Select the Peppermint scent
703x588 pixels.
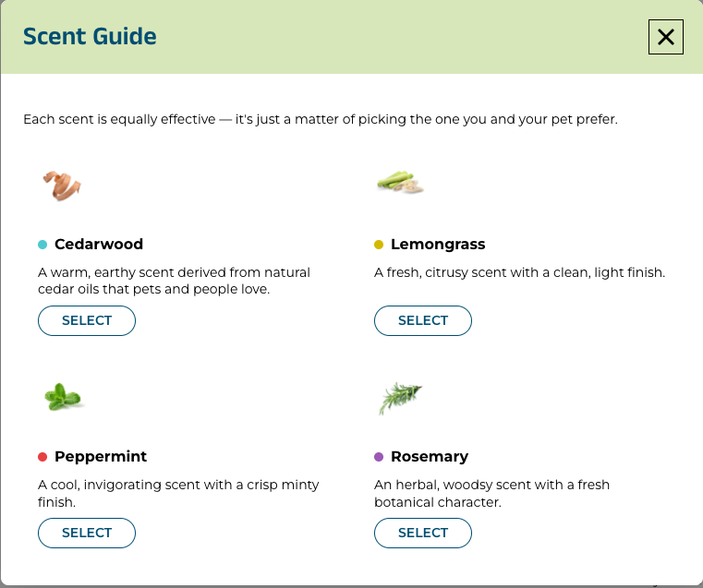(x=87, y=533)
